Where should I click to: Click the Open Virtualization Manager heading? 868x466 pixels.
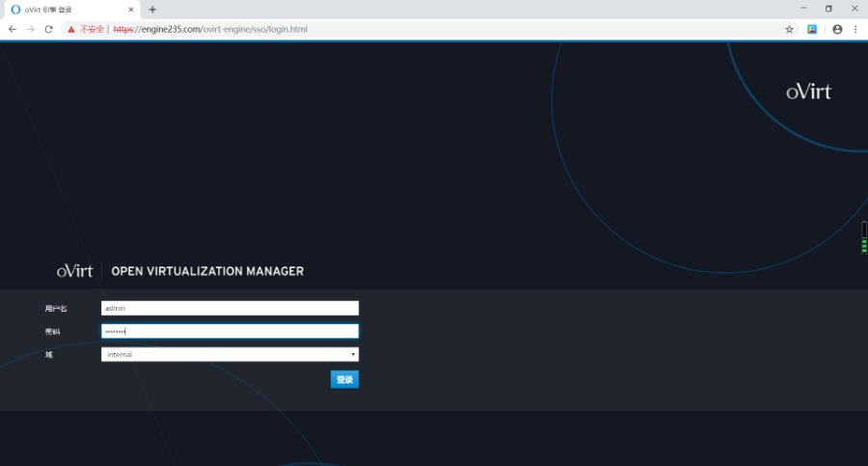(x=207, y=271)
